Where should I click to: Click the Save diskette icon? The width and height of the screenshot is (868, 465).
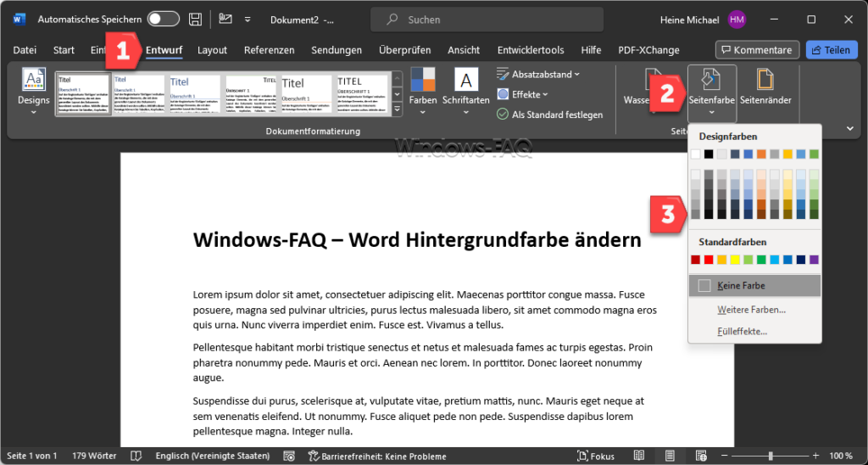pos(196,20)
